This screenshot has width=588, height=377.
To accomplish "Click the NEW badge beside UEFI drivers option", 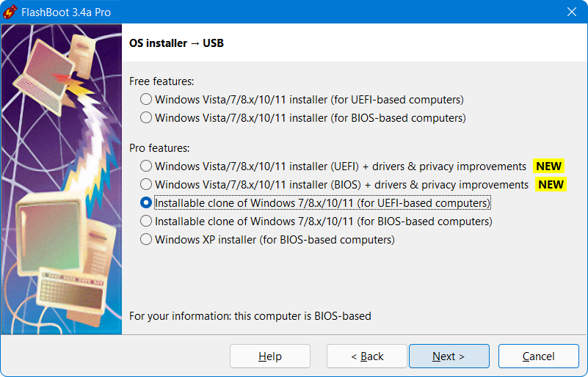I will [548, 166].
